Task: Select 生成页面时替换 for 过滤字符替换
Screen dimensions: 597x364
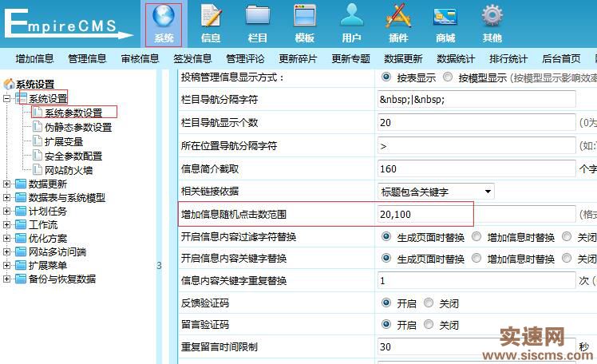Action: point(386,236)
